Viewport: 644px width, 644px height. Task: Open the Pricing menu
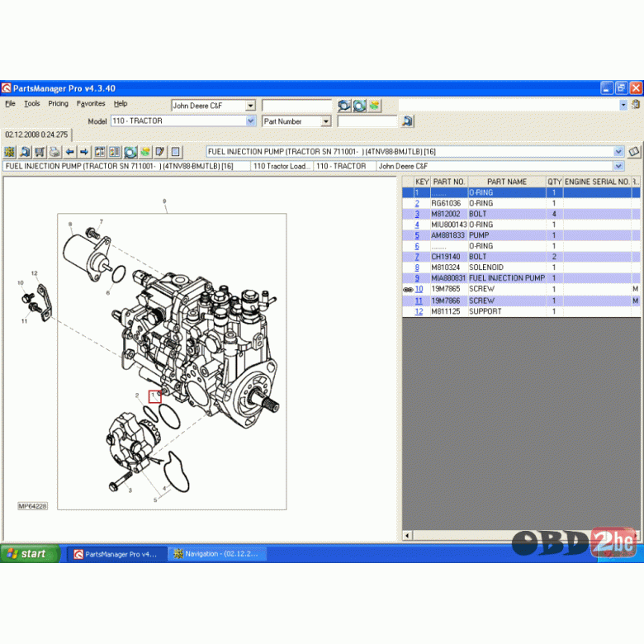click(x=59, y=103)
